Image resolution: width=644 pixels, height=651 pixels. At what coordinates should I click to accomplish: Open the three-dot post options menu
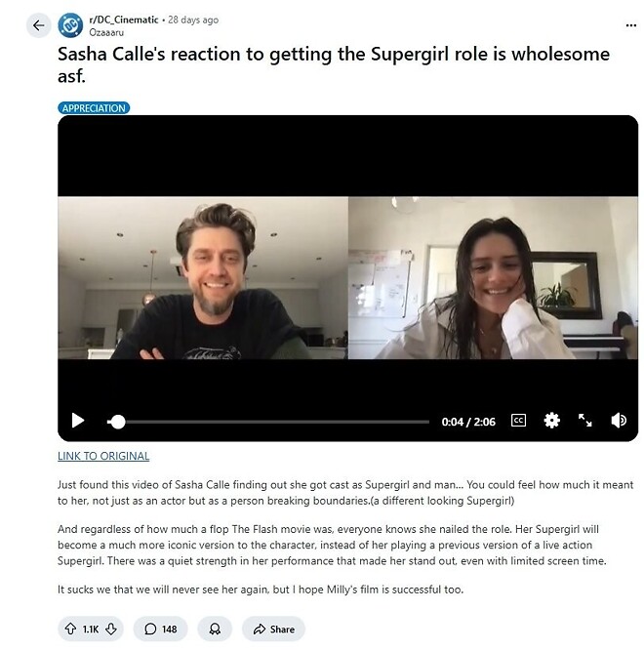pyautogui.click(x=630, y=25)
